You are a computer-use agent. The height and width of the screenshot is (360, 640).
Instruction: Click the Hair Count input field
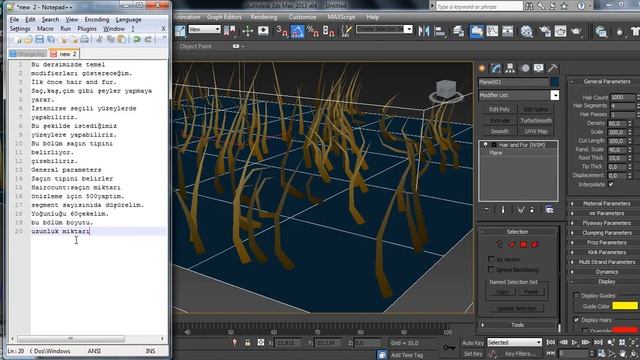tap(622, 97)
